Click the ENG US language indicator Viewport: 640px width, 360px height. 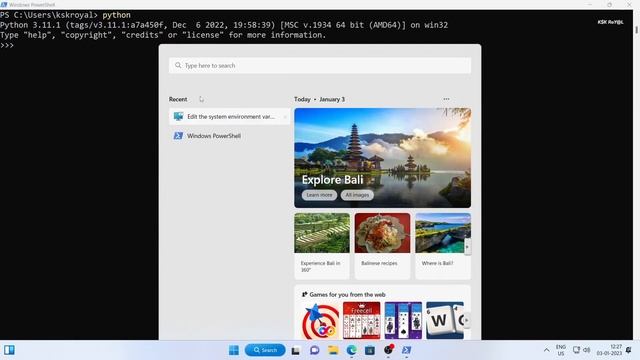point(561,350)
